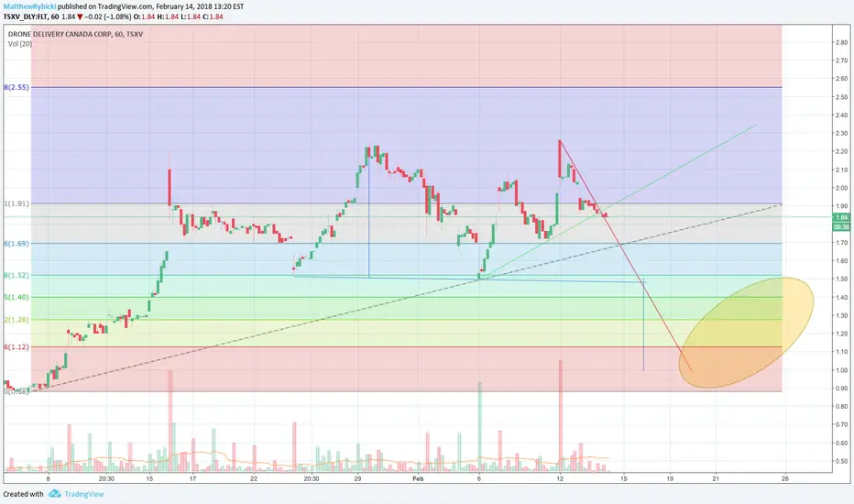This screenshot has width=854, height=504.
Task: Click the 0(0.88) Fibonacci level label
Action: tap(16, 391)
